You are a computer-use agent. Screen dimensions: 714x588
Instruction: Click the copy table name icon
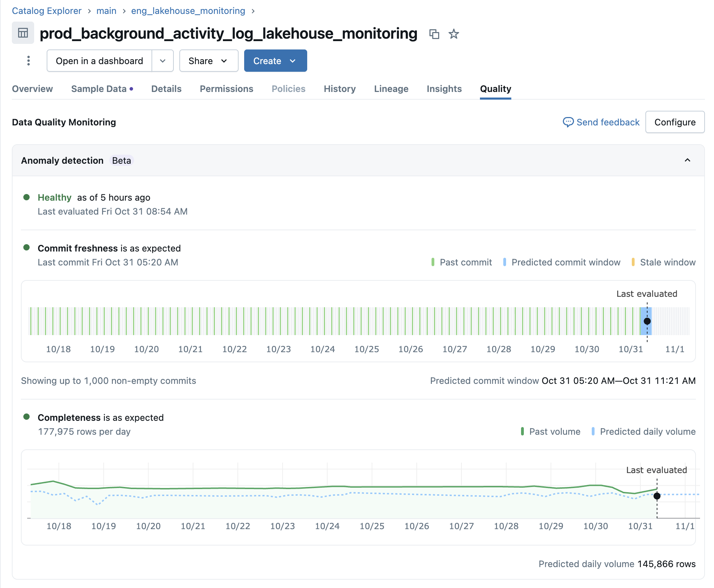coord(434,34)
